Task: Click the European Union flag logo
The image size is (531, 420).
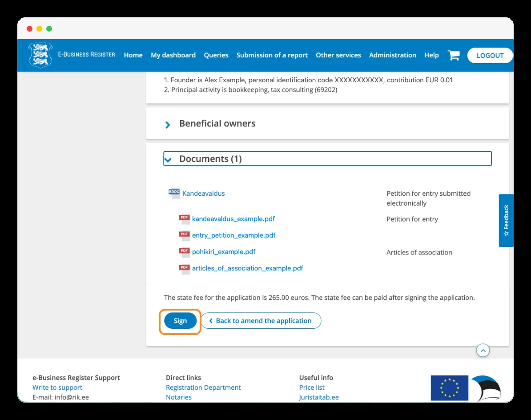Action: pos(449,388)
